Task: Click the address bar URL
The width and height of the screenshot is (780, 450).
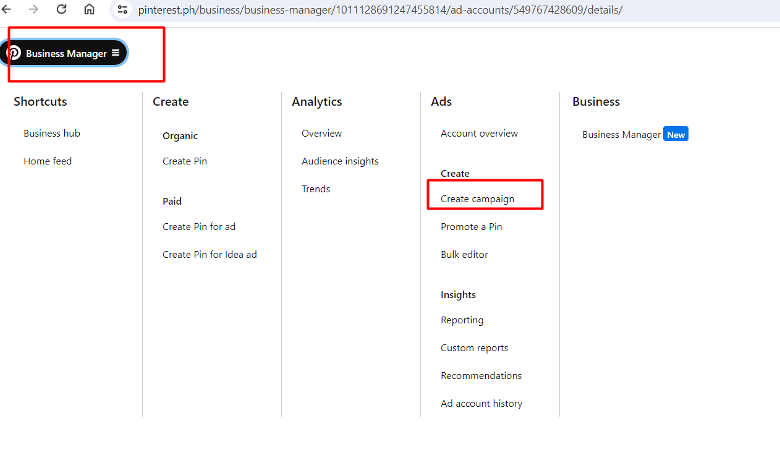Action: 380,10
